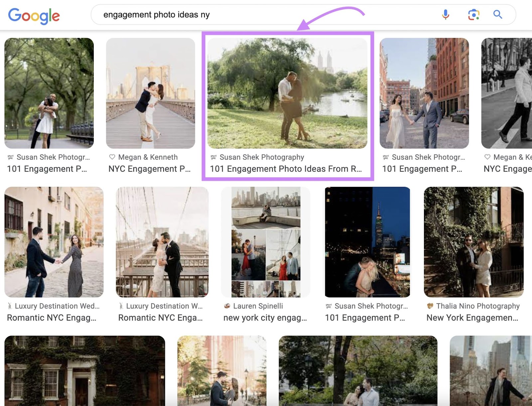This screenshot has height=406, width=532.
Task: Click 'new york city engag...' title
Action: tap(265, 318)
